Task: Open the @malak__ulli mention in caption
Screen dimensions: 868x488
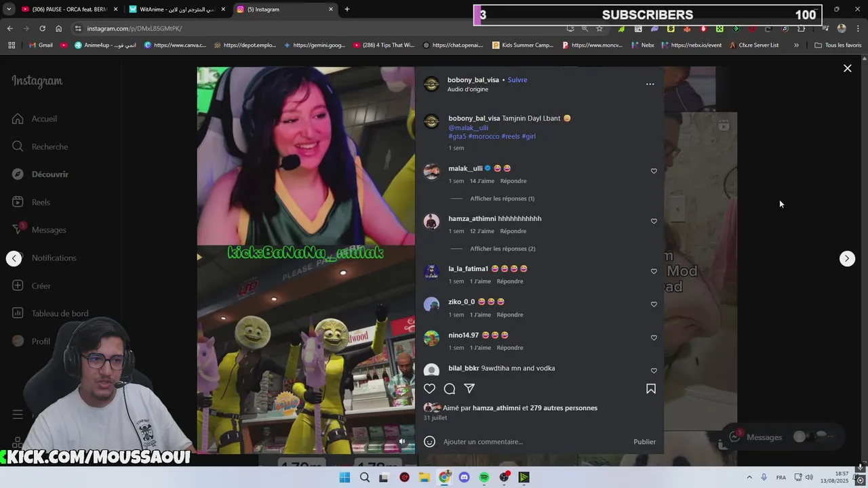Action: coord(468,127)
